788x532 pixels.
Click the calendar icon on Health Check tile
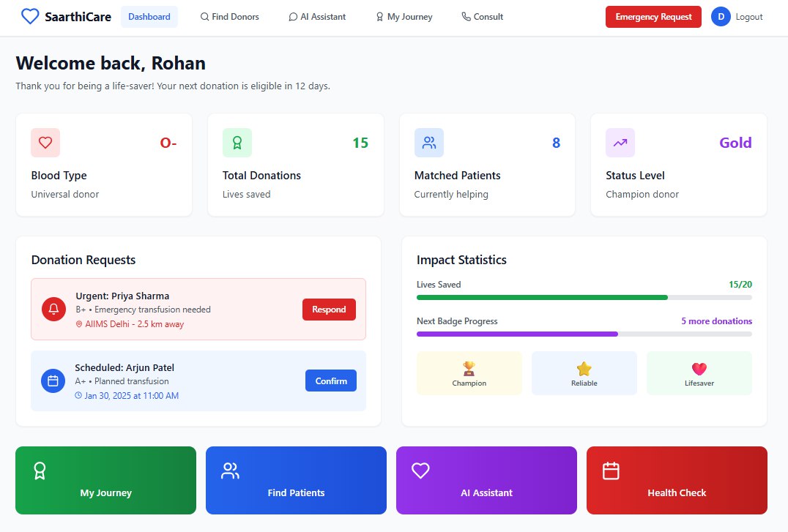click(611, 471)
